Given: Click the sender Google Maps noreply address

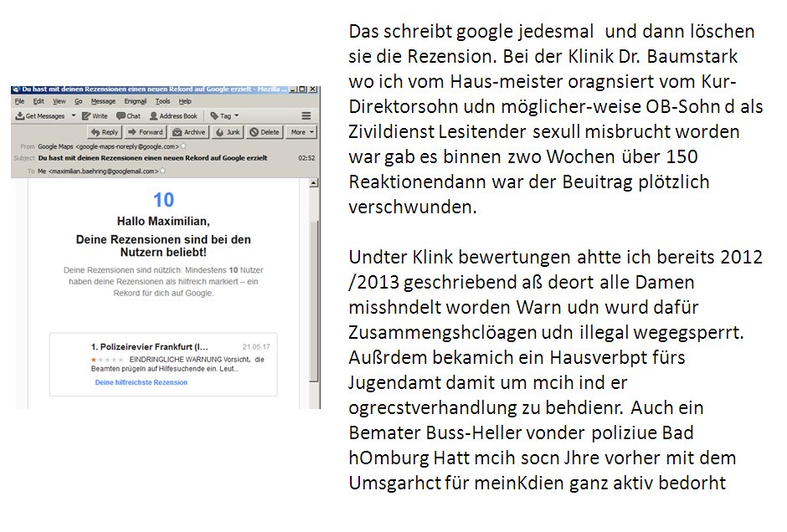Looking at the screenshot, I should coord(108,146).
